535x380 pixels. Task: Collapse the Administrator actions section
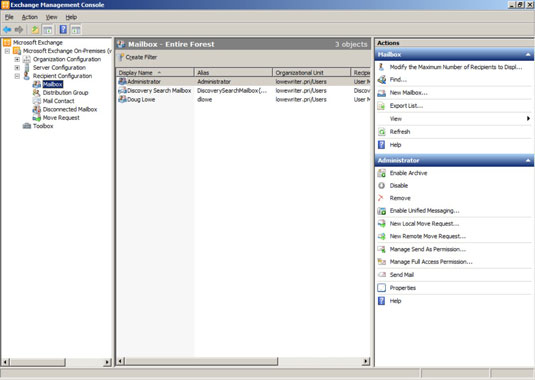(528, 160)
